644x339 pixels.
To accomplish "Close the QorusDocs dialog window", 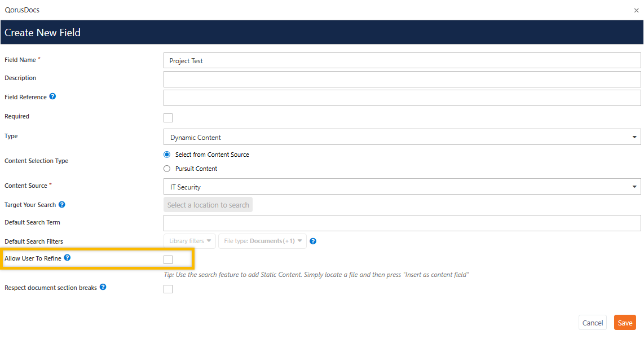I will 637,10.
